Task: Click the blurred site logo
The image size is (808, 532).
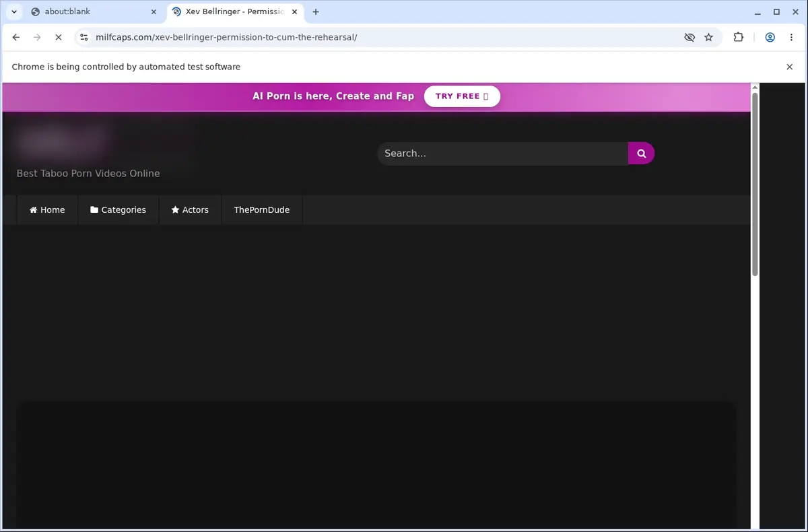Action: (x=62, y=141)
